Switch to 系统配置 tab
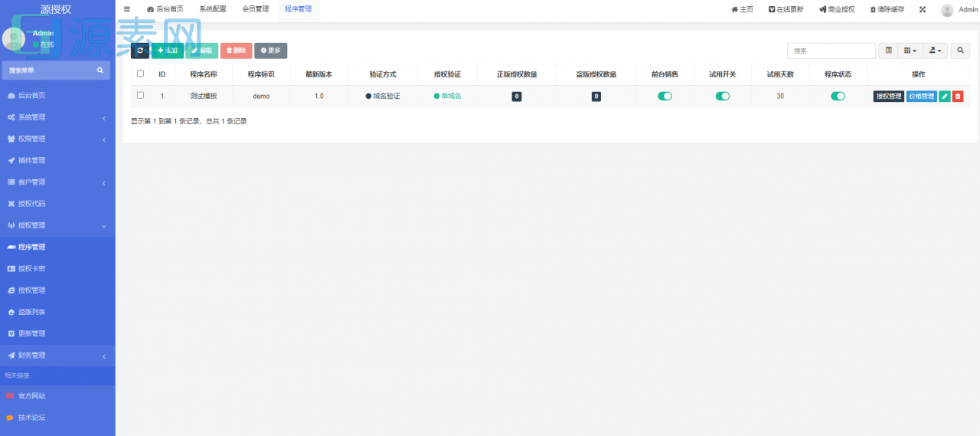Image resolution: width=980 pixels, height=436 pixels. click(x=213, y=9)
